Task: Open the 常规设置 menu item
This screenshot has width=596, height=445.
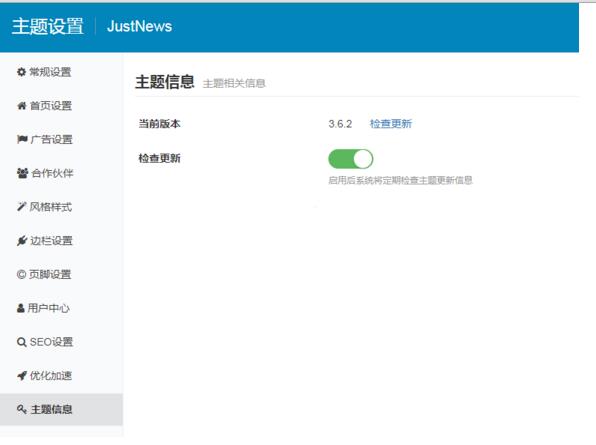Action: coord(61,72)
